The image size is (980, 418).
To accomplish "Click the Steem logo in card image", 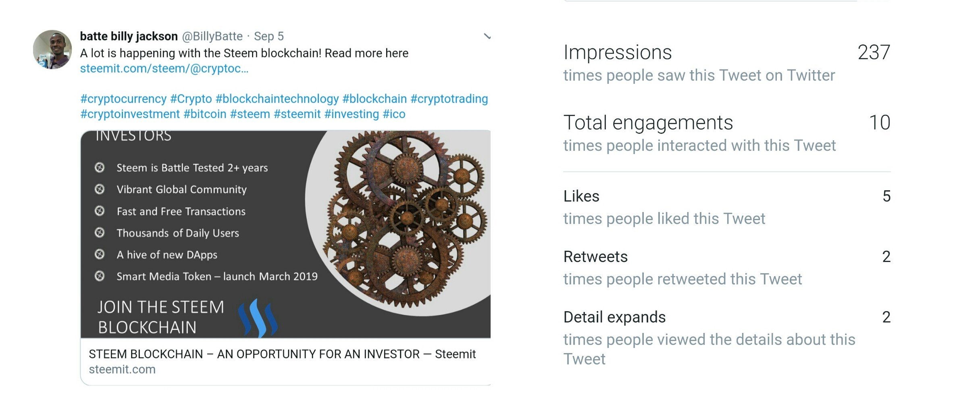I will [x=258, y=318].
